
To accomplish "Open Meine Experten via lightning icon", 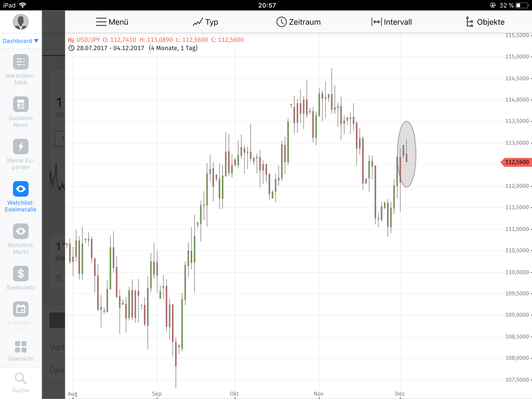I will click(21, 146).
